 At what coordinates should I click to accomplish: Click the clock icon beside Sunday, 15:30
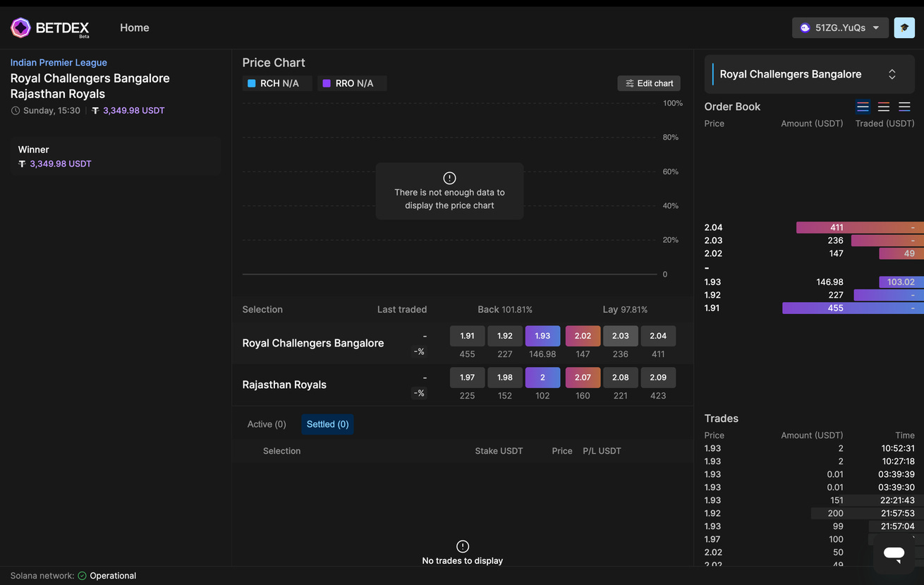click(16, 111)
